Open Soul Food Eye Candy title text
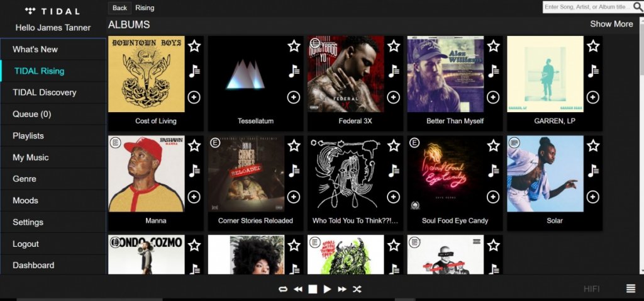Image resolution: width=644 pixels, height=301 pixels. (x=455, y=221)
